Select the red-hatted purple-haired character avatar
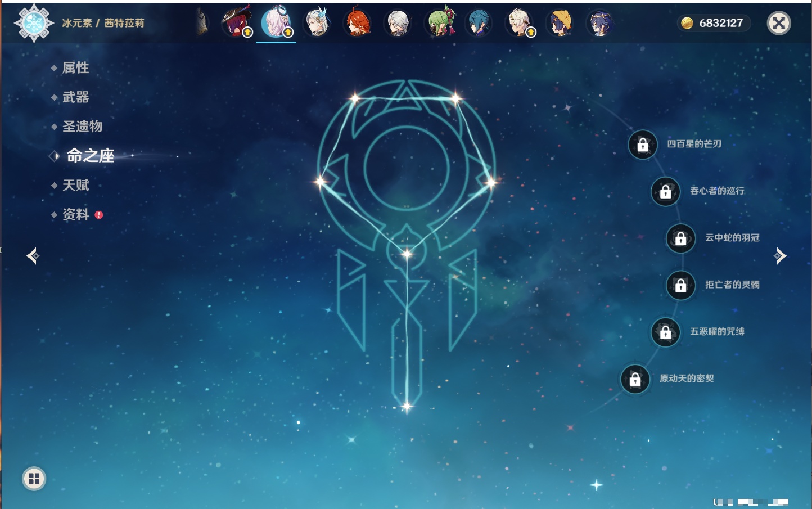The height and width of the screenshot is (509, 812). pyautogui.click(x=237, y=22)
